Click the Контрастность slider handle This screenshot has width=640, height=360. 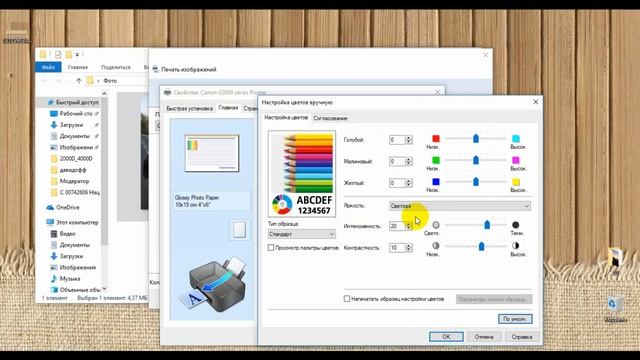coord(482,246)
